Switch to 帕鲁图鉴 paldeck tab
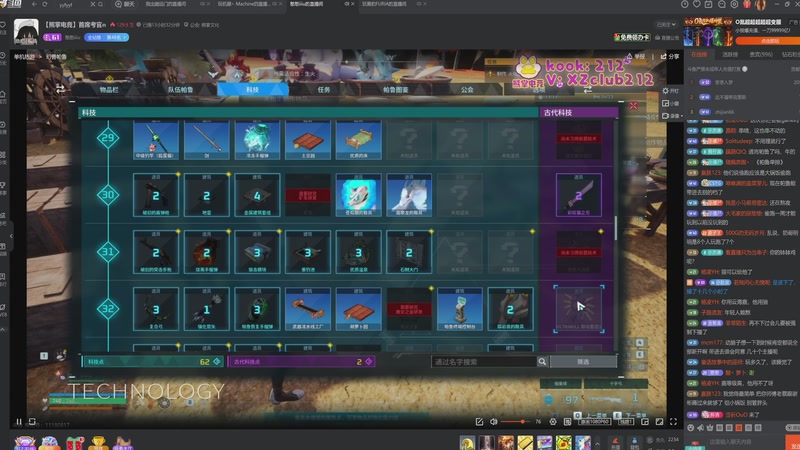This screenshot has width=800, height=450. (x=395, y=89)
